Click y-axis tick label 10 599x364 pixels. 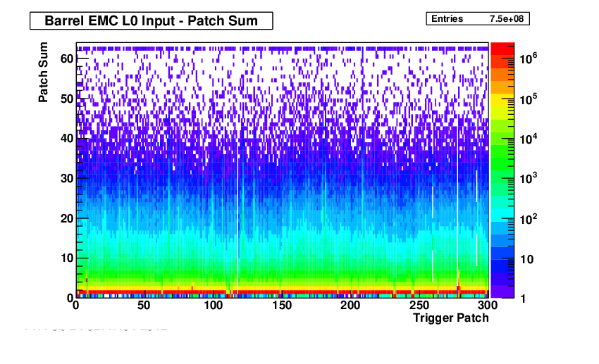pyautogui.click(x=67, y=258)
